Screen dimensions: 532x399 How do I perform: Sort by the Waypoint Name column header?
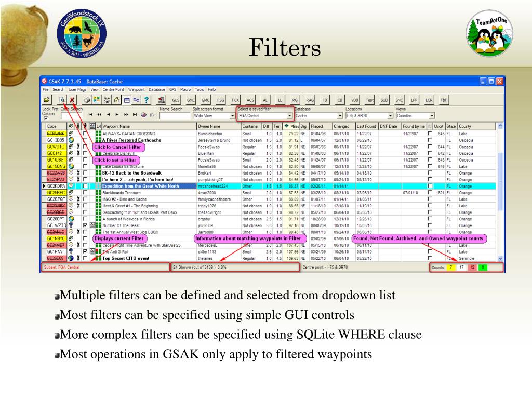(x=149, y=126)
